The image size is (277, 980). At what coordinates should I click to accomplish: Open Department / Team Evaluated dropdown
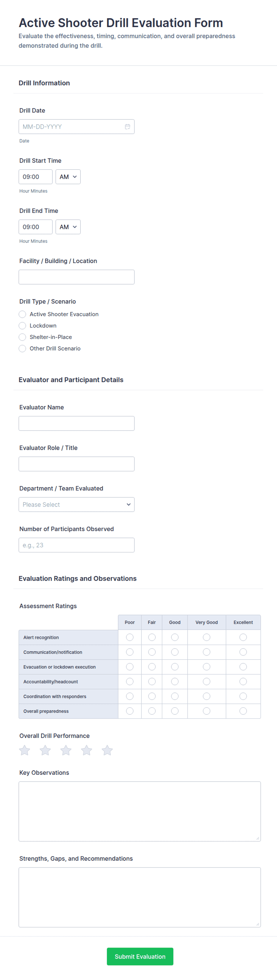pyautogui.click(x=76, y=505)
